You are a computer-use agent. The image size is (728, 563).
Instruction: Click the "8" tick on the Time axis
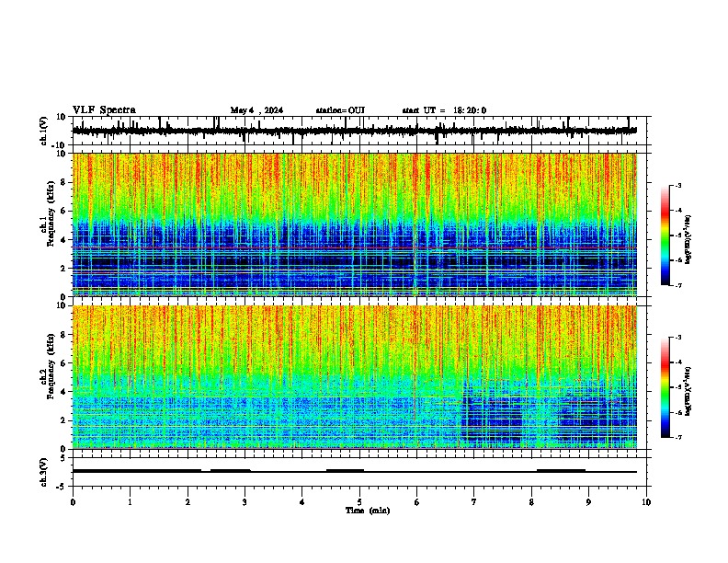pyautogui.click(x=531, y=502)
